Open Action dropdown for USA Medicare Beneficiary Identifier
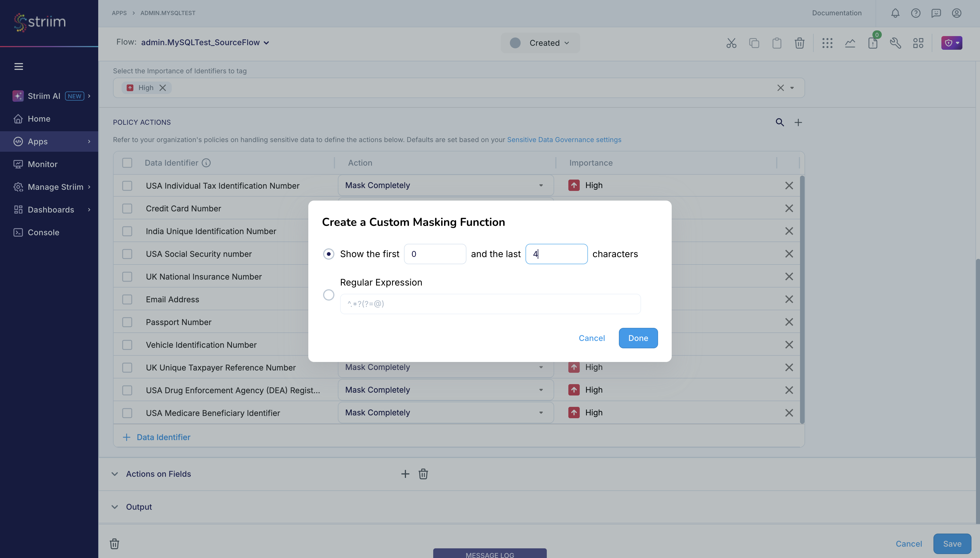The image size is (980, 558). pos(445,412)
